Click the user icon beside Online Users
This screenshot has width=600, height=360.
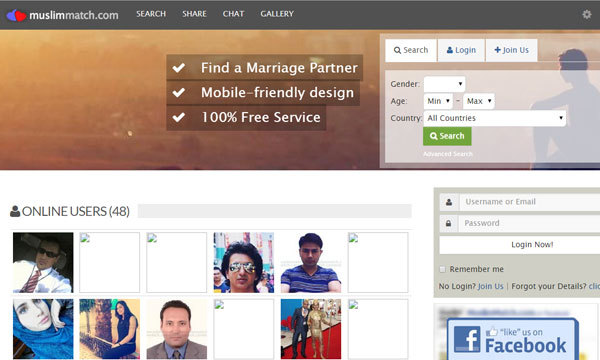click(x=15, y=211)
